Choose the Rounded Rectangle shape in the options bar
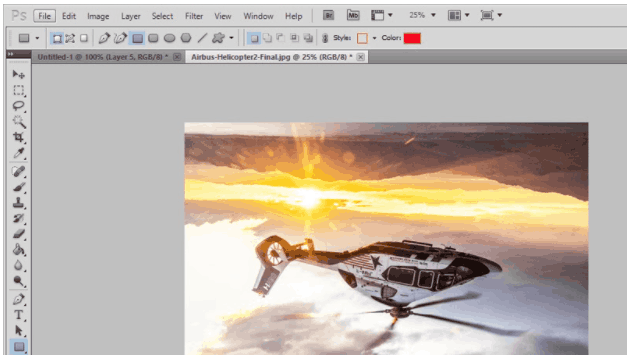633x360 pixels. pos(153,38)
